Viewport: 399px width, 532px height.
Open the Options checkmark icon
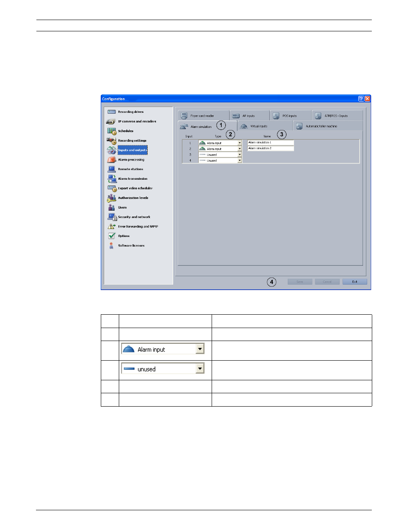(x=112, y=236)
